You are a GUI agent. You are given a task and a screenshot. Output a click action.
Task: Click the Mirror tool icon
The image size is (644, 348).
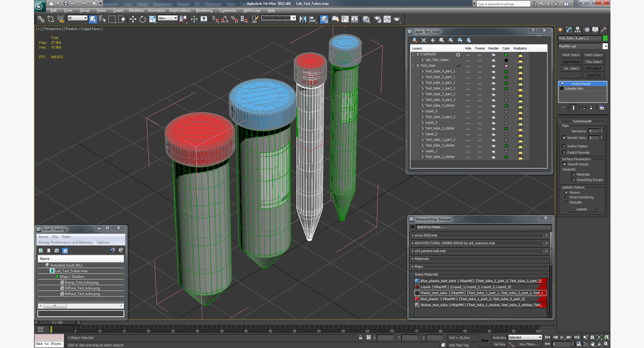tap(303, 19)
